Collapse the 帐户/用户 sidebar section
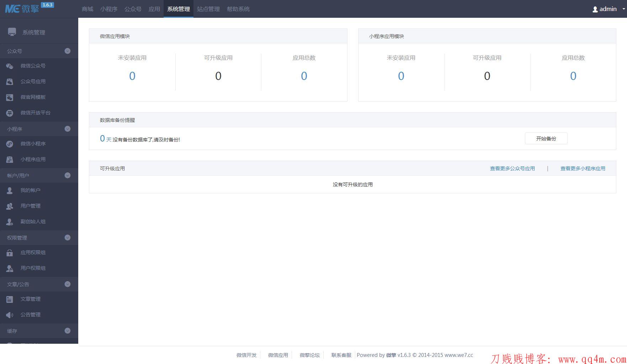Image resolution: width=627 pixels, height=364 pixels. [x=68, y=176]
